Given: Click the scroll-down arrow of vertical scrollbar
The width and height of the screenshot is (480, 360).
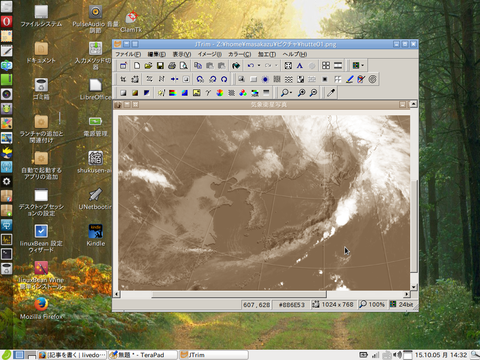Looking at the screenshot, I should pos(414,287).
